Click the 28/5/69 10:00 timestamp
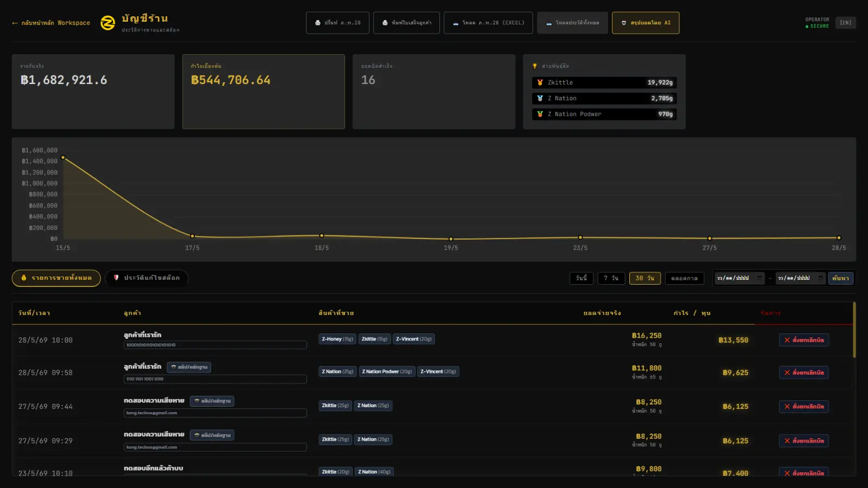Viewport: 868px width, 488px height. [x=46, y=340]
